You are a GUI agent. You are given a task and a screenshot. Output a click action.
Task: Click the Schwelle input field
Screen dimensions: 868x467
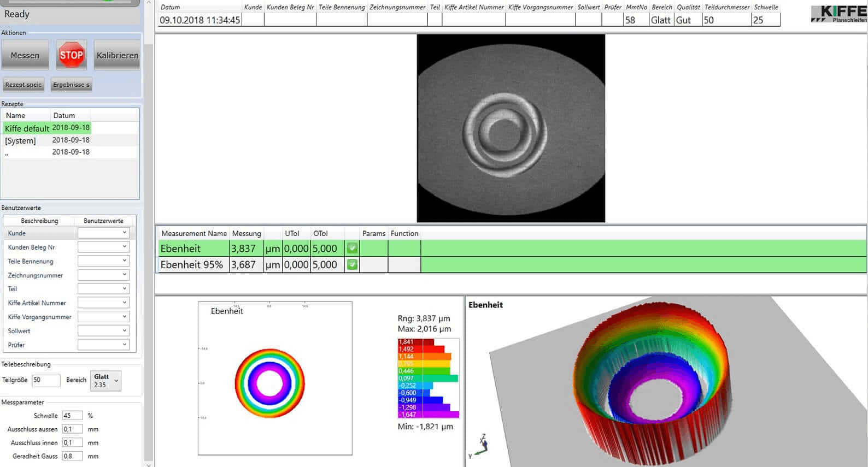point(72,416)
